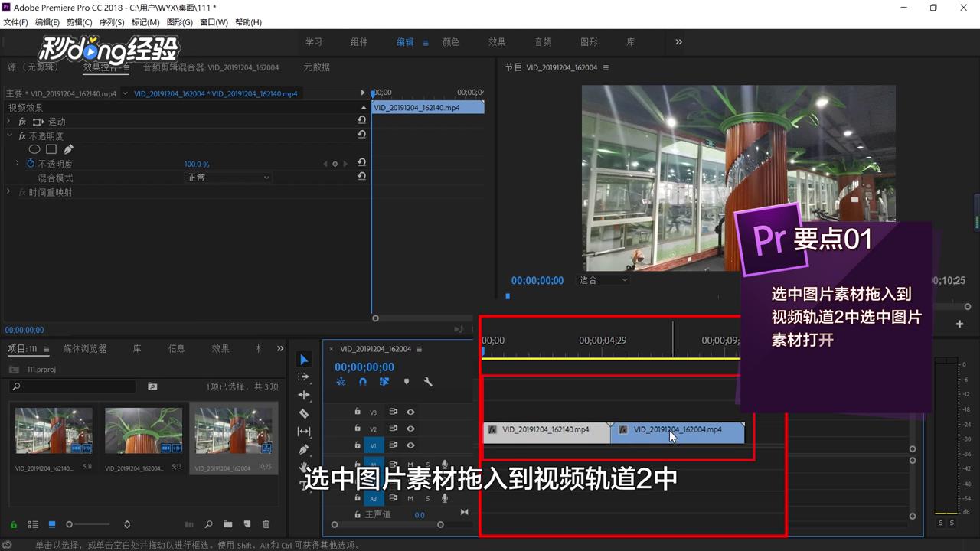The width and height of the screenshot is (980, 551).
Task: Collapse the 不透明度 effect group
Action: [9, 135]
